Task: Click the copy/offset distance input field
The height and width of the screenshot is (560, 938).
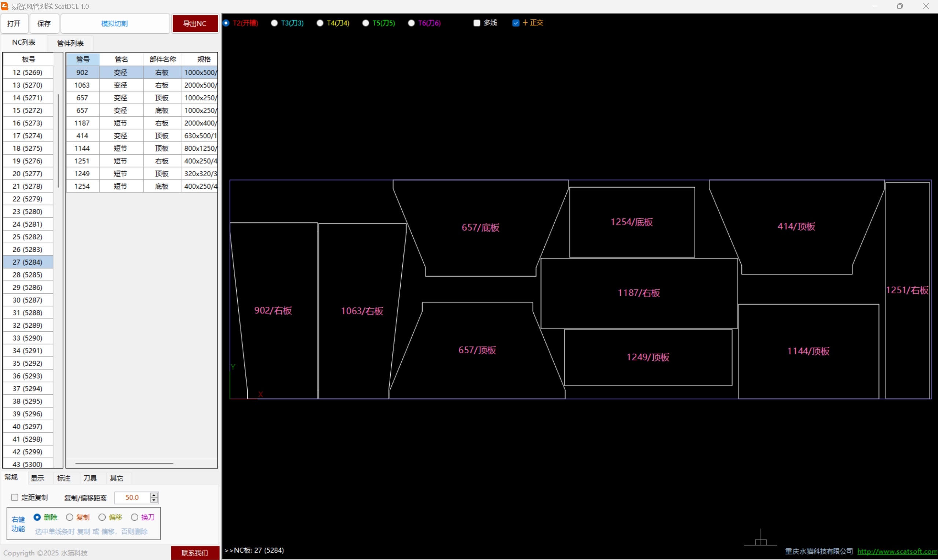Action: tap(132, 497)
